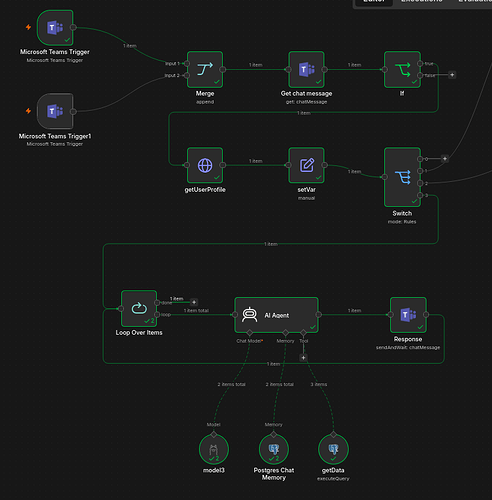492x500 pixels.
Task: Click the 'executeQuery' subtitle under getData
Action: [x=333, y=479]
